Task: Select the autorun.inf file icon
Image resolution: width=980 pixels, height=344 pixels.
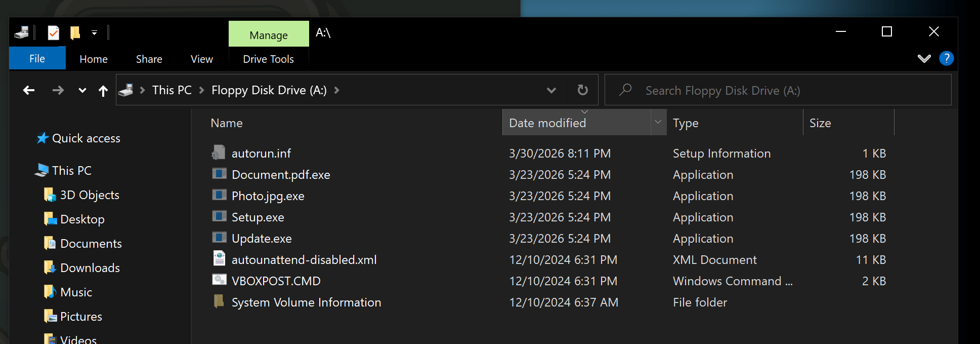Action: click(x=219, y=152)
